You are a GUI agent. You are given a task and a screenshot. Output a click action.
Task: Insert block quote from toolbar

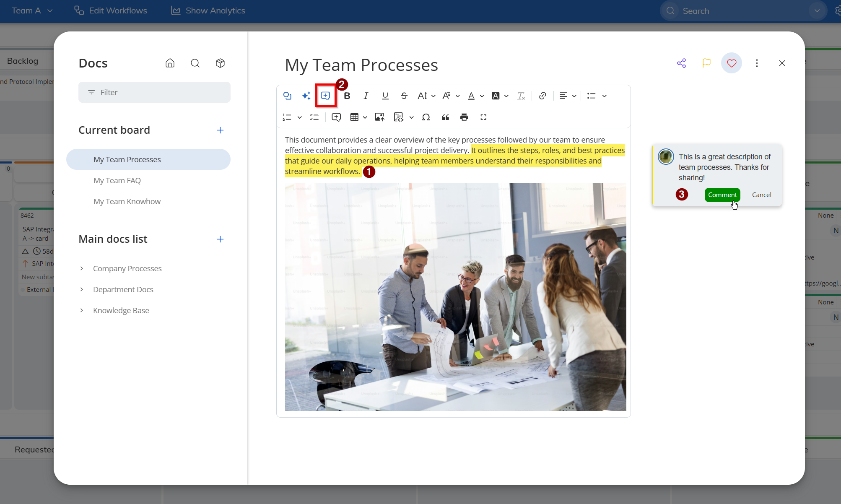445,117
